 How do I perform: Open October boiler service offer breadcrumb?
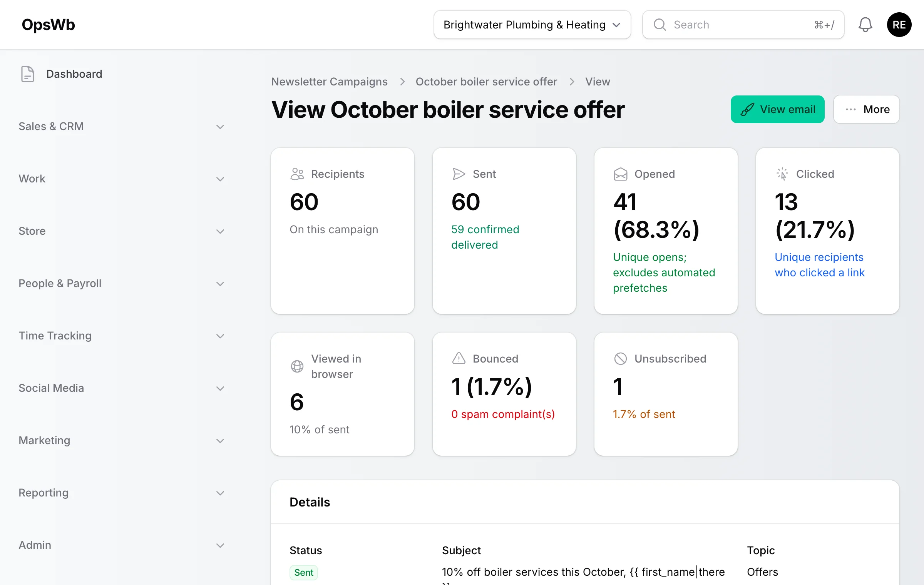[486, 82]
